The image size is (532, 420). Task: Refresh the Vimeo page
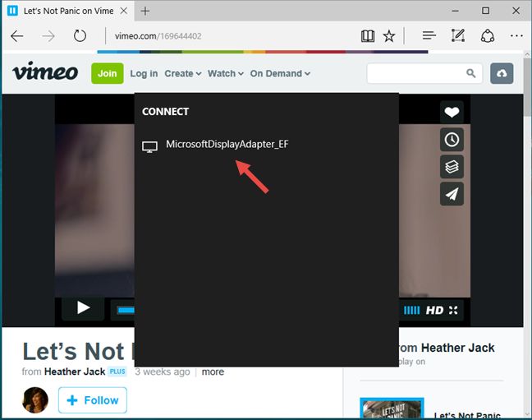coord(80,35)
